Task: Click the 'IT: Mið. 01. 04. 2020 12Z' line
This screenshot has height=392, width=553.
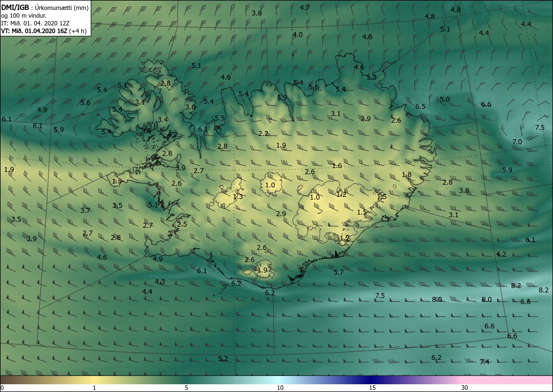Action: coord(35,23)
